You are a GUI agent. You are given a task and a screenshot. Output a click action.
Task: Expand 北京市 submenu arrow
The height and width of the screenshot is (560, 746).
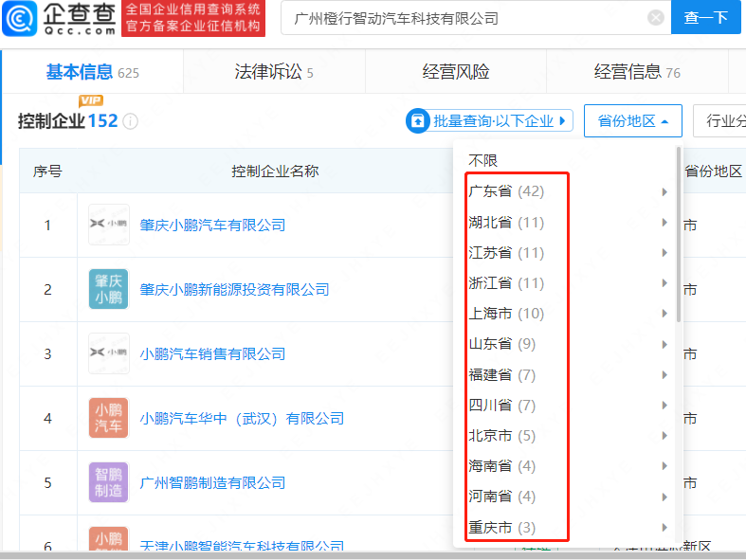click(x=664, y=436)
